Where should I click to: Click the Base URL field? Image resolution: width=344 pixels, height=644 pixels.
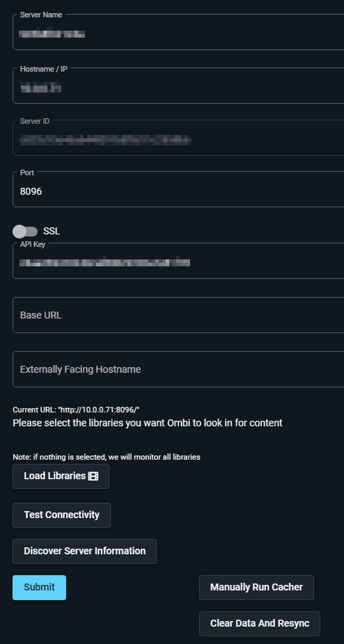pyautogui.click(x=178, y=315)
